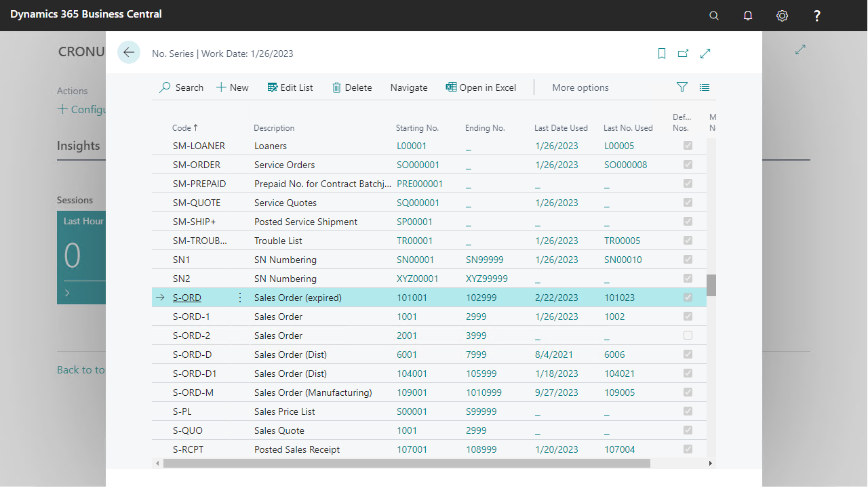The image size is (868, 488).
Task: Open the Last No. Used column header
Action: [628, 127]
